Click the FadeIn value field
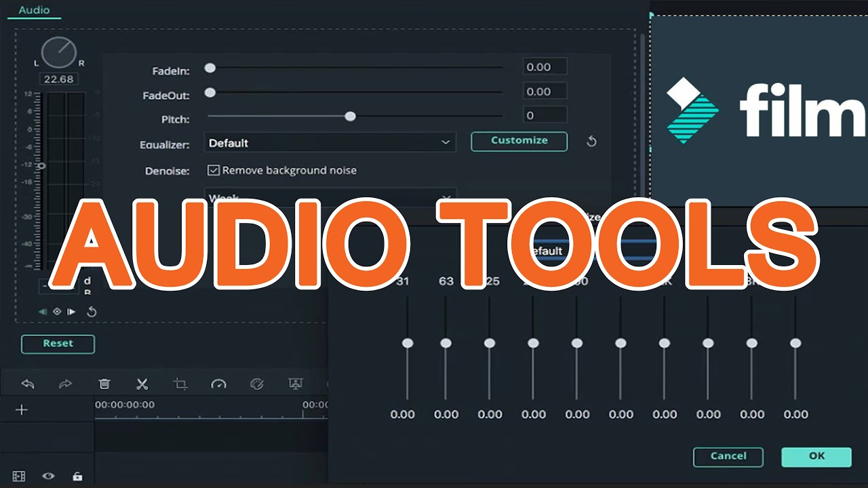The width and height of the screenshot is (868, 488). (545, 66)
